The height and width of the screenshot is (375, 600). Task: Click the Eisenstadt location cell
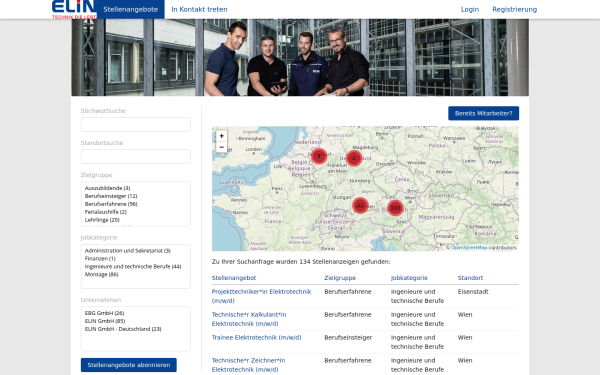(x=473, y=292)
